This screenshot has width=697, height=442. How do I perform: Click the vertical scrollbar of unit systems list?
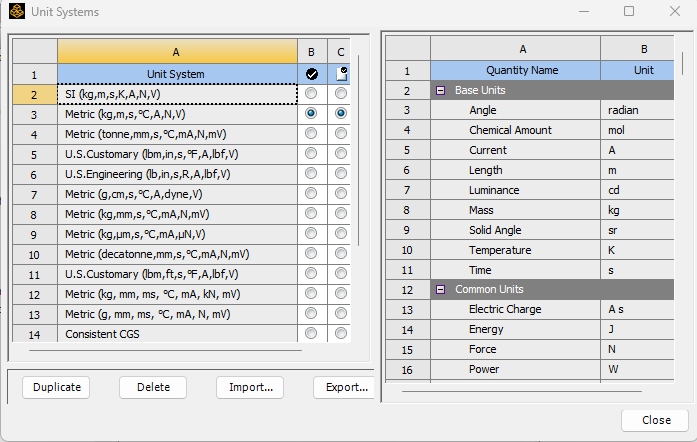tap(358, 150)
